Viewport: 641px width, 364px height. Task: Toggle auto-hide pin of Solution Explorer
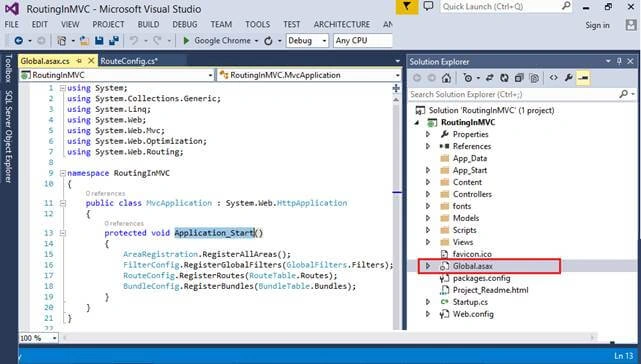pyautogui.click(x=619, y=61)
